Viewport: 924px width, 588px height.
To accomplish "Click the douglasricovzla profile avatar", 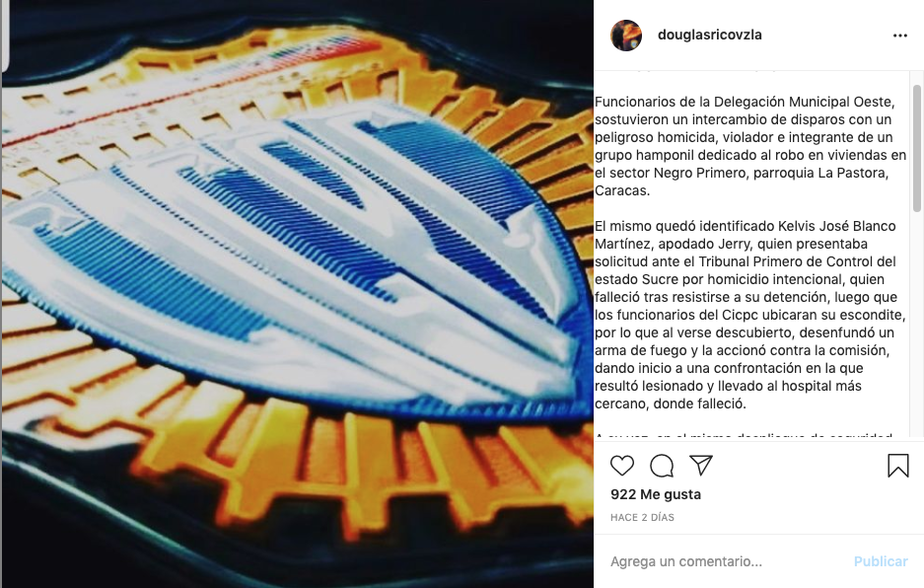I will tap(626, 36).
